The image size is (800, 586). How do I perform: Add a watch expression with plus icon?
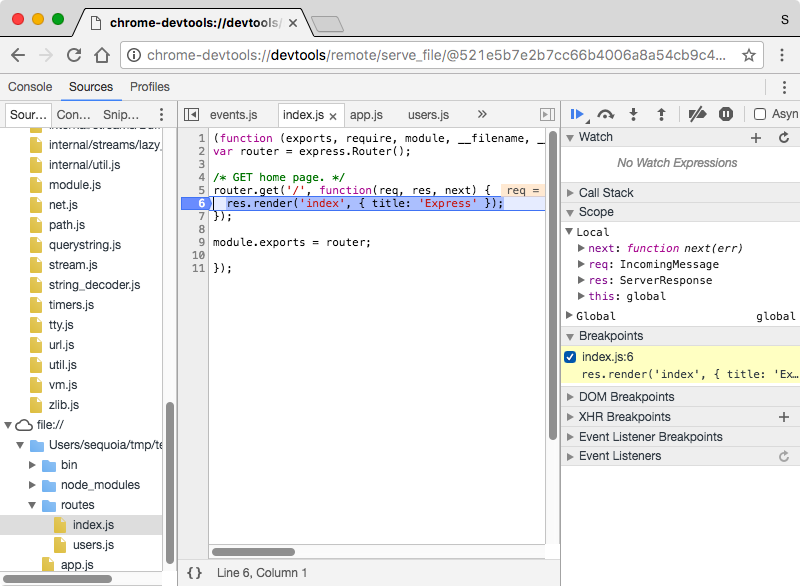point(756,138)
